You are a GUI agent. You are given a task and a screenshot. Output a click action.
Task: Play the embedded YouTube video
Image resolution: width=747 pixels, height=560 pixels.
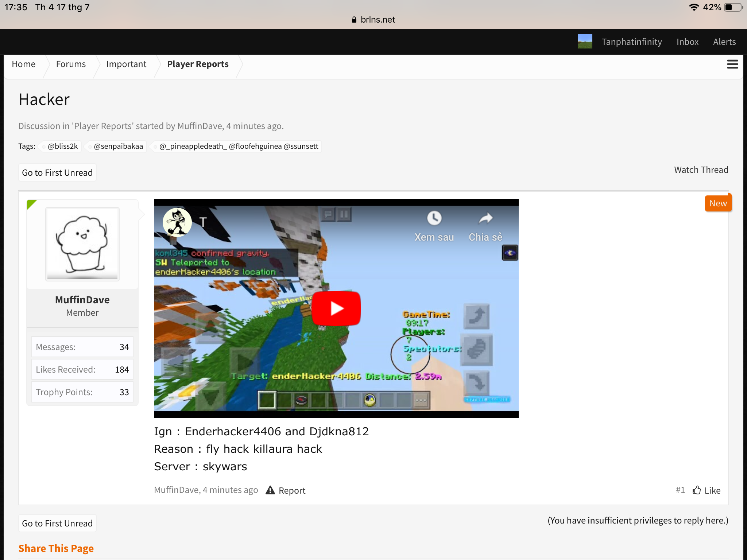(x=336, y=308)
